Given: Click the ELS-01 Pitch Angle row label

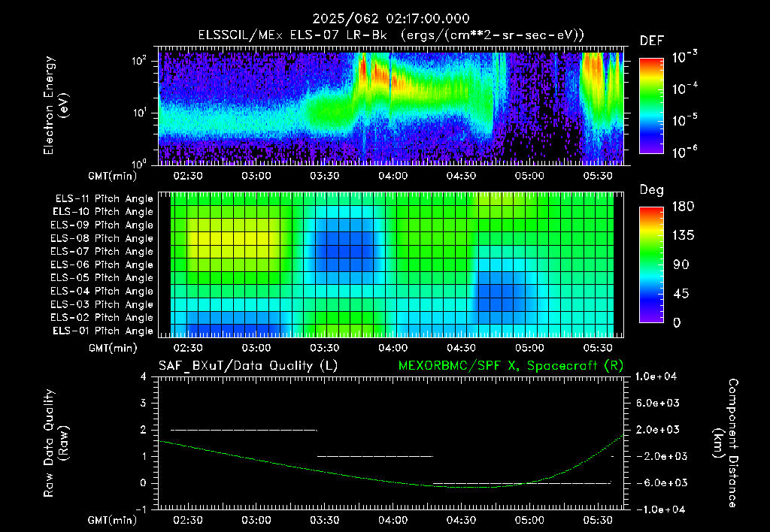Looking at the screenshot, I should click(x=103, y=331).
